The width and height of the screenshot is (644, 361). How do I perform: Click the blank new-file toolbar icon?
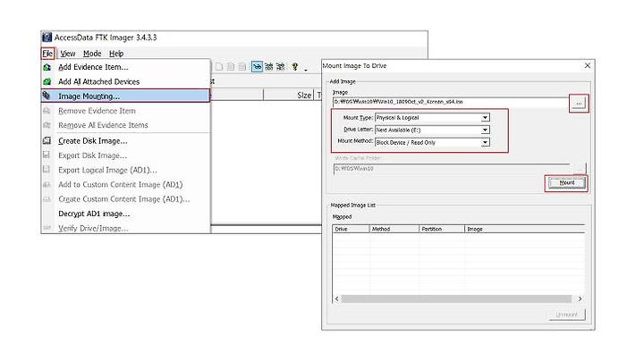point(219,66)
